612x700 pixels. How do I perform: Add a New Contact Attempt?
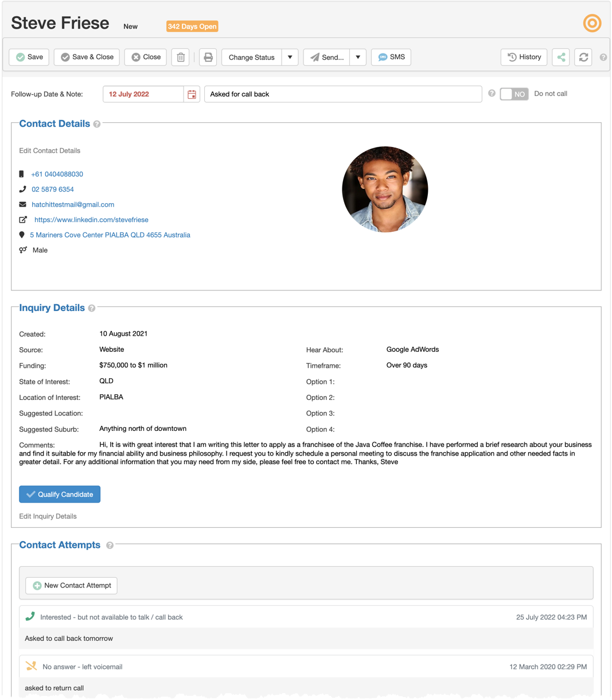tap(72, 586)
